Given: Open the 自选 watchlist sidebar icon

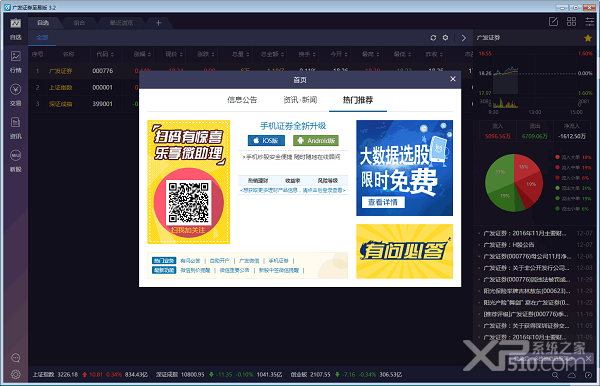Looking at the screenshot, I should click(15, 28).
